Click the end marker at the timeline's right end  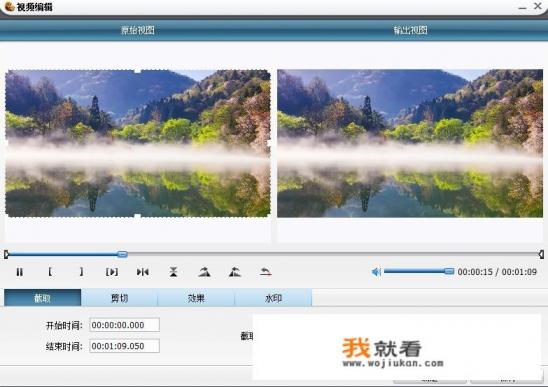541,255
